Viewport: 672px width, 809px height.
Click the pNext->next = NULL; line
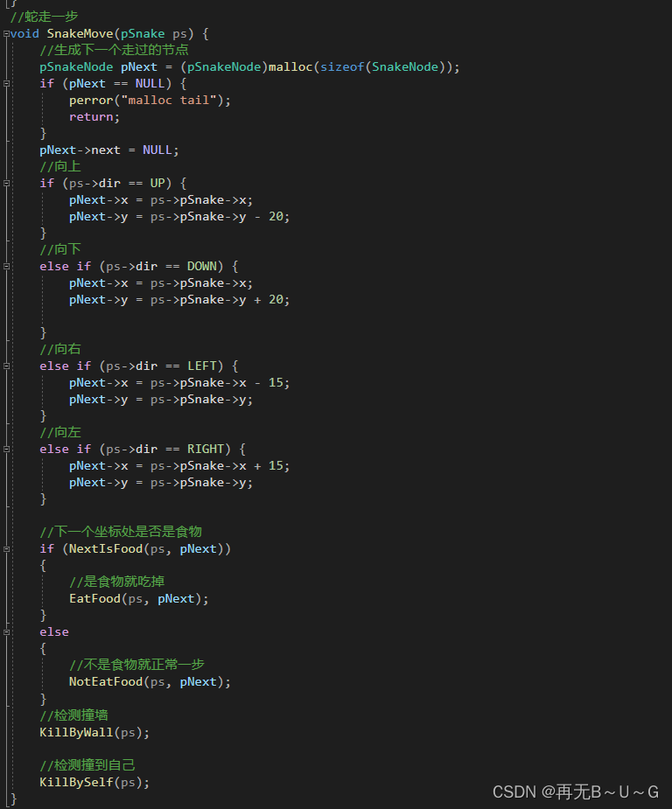click(109, 150)
